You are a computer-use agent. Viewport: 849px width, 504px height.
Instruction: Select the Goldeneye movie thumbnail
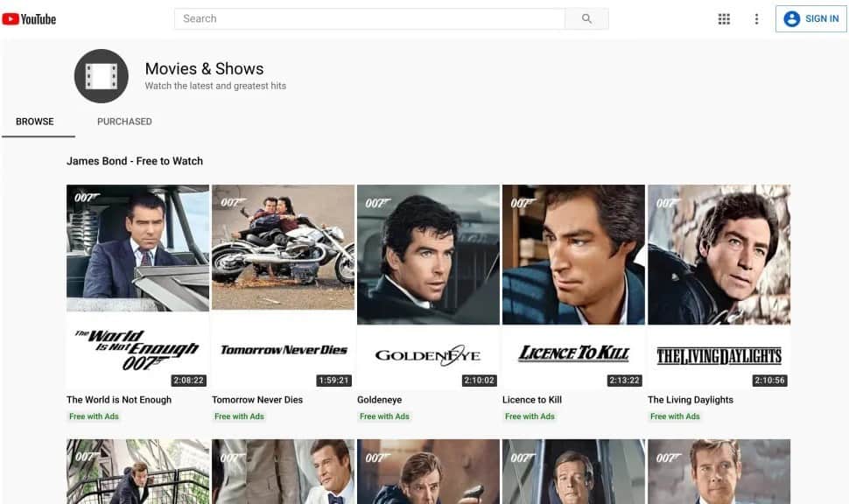click(428, 285)
